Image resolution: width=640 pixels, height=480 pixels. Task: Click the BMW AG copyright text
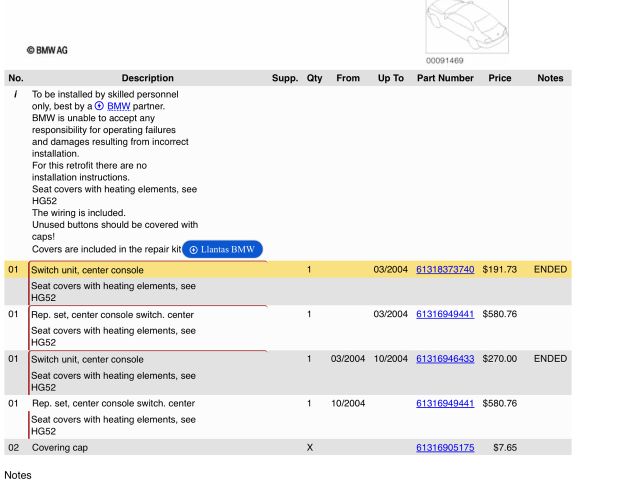point(48,50)
